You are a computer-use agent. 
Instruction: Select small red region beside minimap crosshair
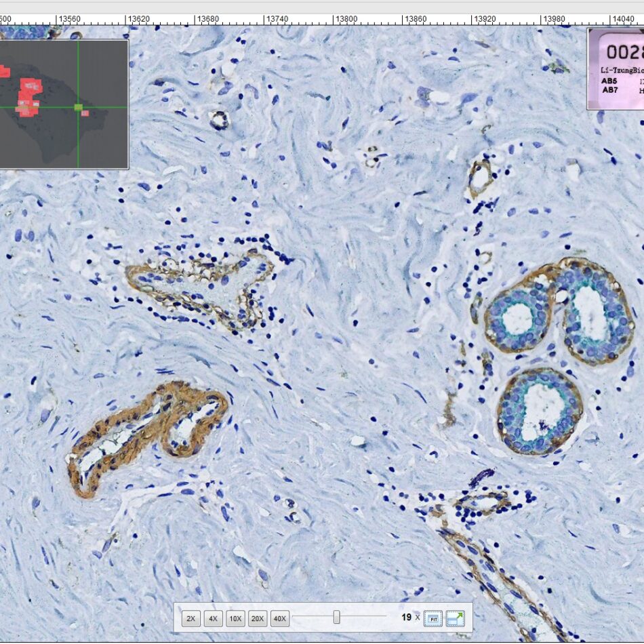(x=85, y=113)
